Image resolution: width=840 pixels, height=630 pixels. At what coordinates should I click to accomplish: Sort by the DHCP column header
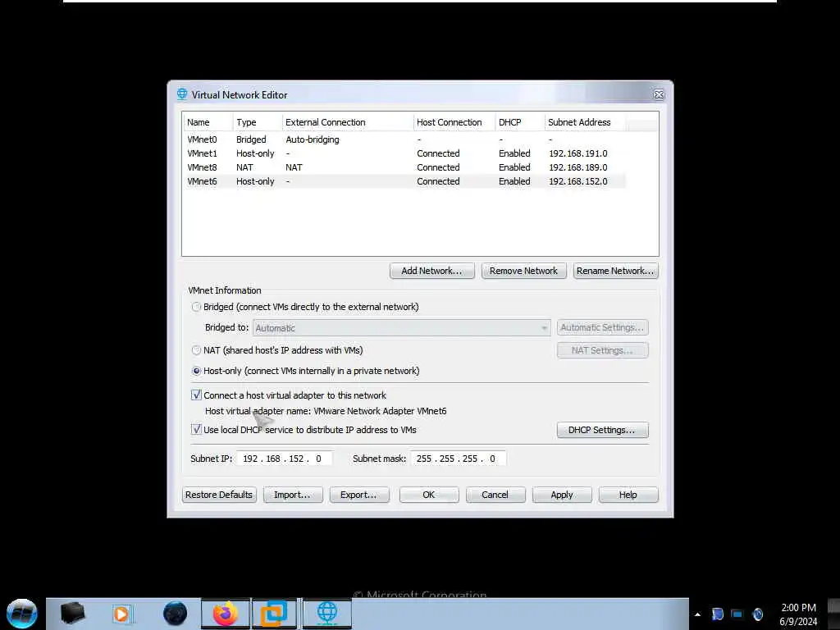(519, 122)
